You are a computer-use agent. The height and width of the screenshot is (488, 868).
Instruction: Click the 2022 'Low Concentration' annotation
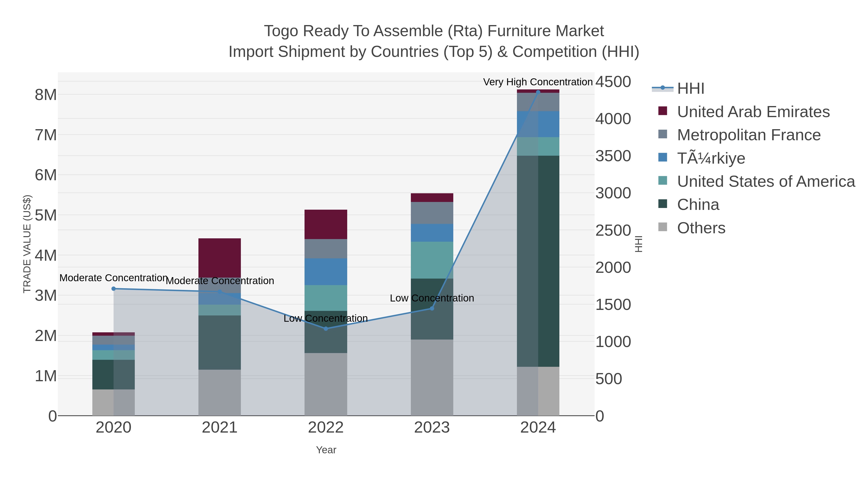[325, 318]
